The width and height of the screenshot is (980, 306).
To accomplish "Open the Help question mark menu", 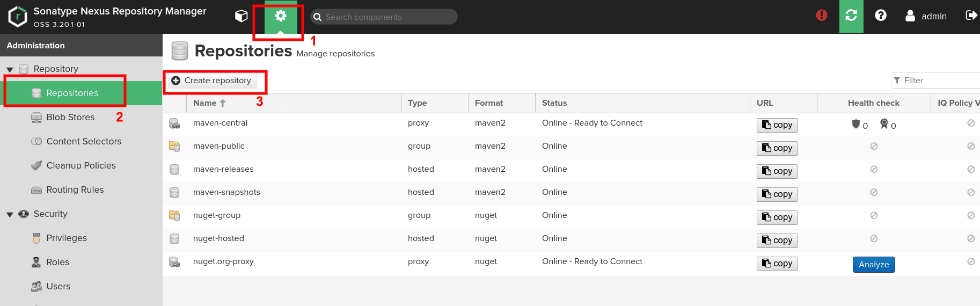I will (x=881, y=16).
